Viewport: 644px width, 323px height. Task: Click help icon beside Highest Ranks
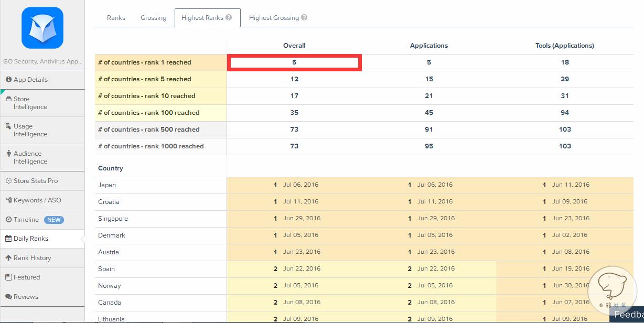pos(229,18)
